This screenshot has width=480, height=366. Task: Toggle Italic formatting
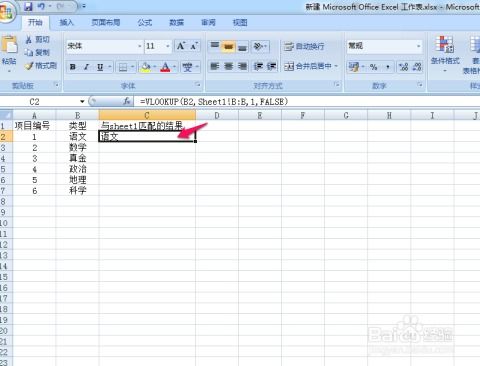86,67
